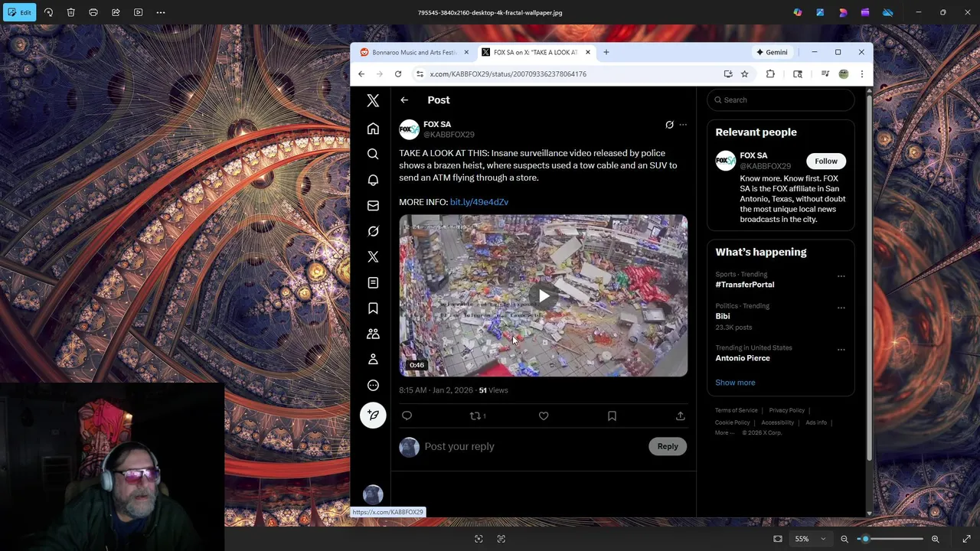Open Lists icon in X sidebar
Image resolution: width=980 pixels, height=551 pixels.
click(x=373, y=282)
